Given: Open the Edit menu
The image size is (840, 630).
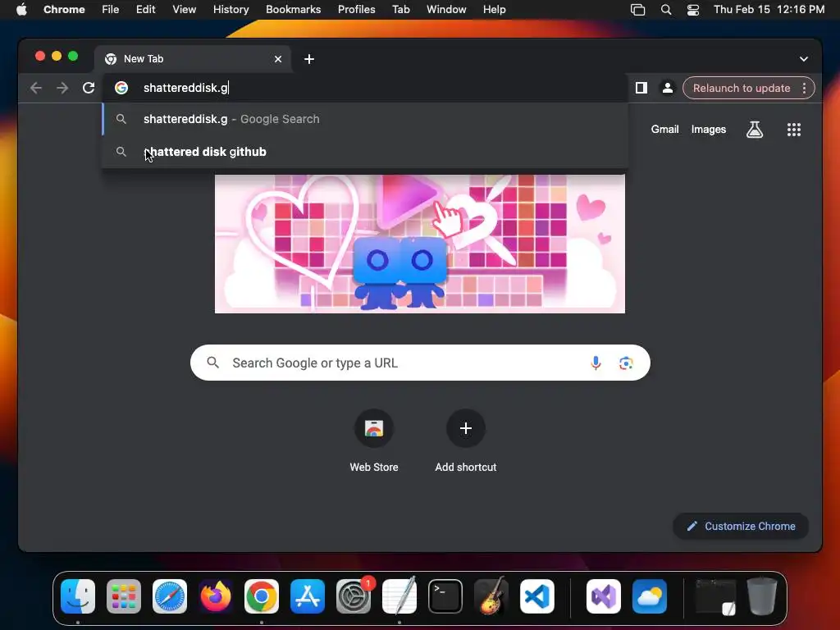Looking at the screenshot, I should (x=145, y=10).
